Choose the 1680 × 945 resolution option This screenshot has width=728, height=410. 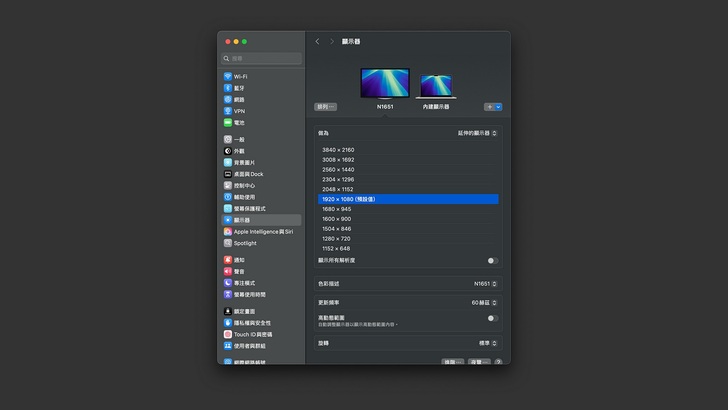pos(336,209)
